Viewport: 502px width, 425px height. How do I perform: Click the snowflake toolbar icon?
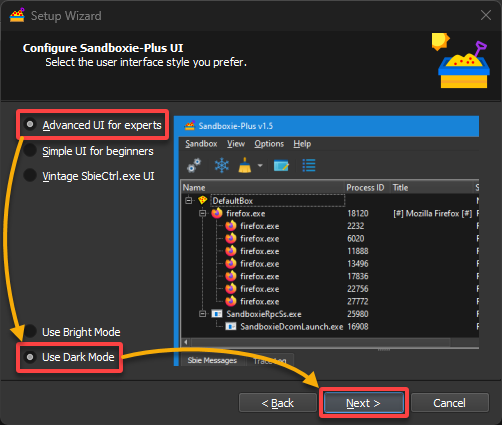click(222, 165)
